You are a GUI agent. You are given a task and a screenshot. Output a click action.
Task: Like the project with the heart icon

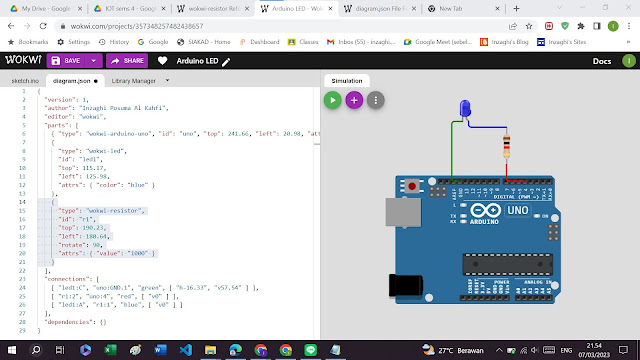(162, 61)
